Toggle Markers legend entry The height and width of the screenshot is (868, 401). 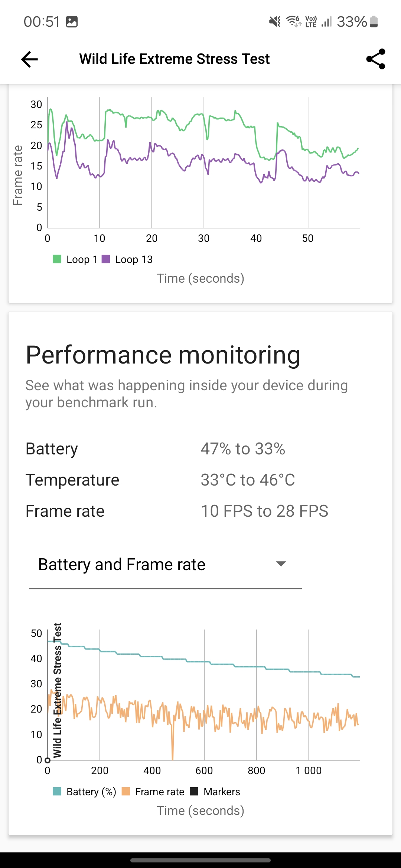click(215, 792)
